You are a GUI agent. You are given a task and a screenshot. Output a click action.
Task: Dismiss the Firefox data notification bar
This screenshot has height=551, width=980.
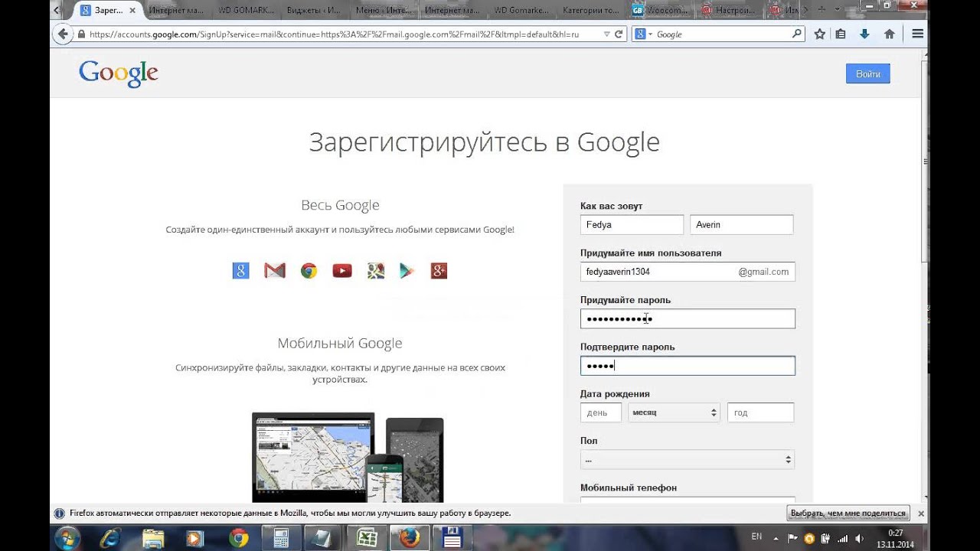tap(921, 514)
